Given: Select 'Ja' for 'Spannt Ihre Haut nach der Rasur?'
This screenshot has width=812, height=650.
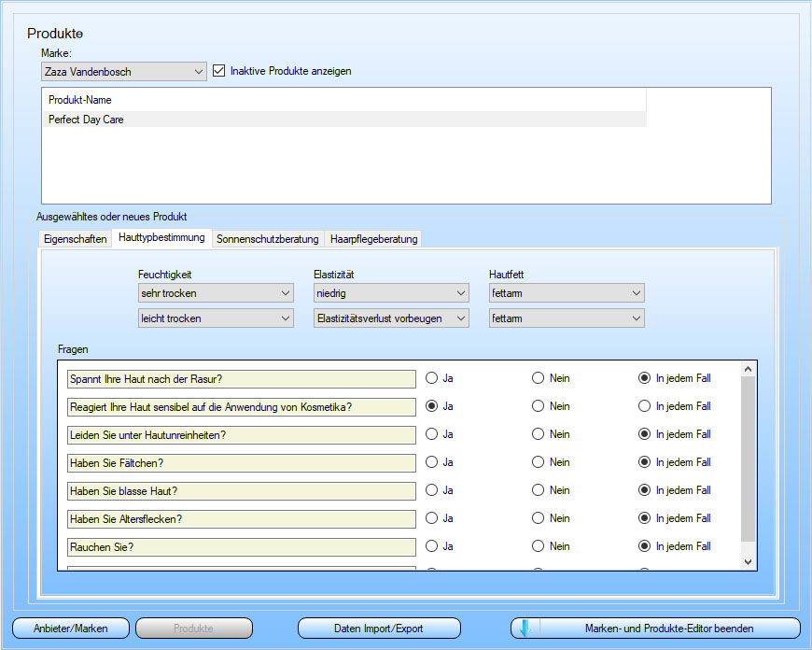Looking at the screenshot, I should point(432,378).
